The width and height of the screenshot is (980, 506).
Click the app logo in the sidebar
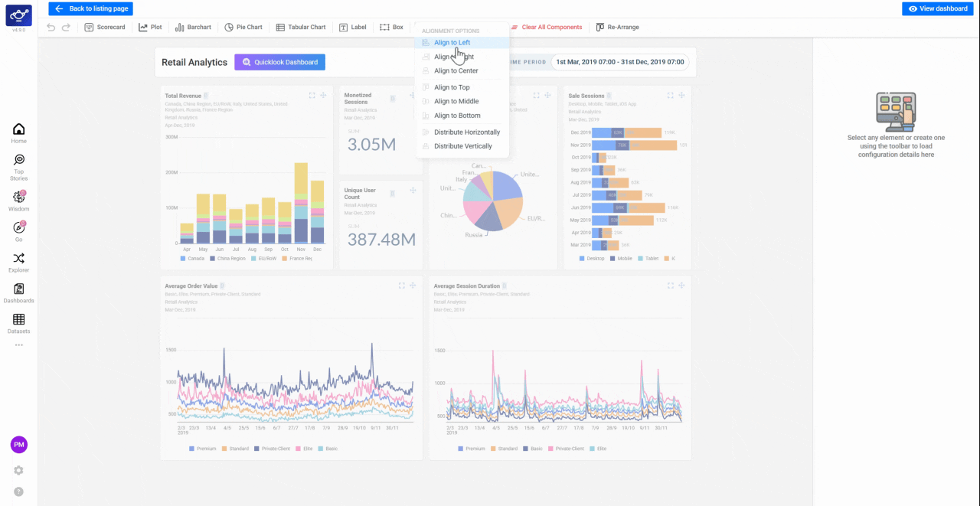18,14
